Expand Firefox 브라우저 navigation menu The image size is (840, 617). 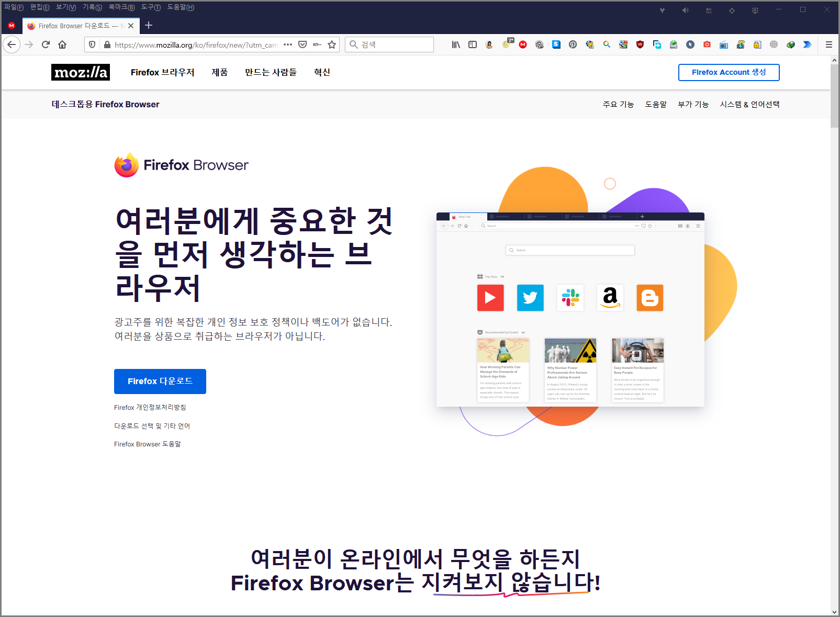click(162, 72)
